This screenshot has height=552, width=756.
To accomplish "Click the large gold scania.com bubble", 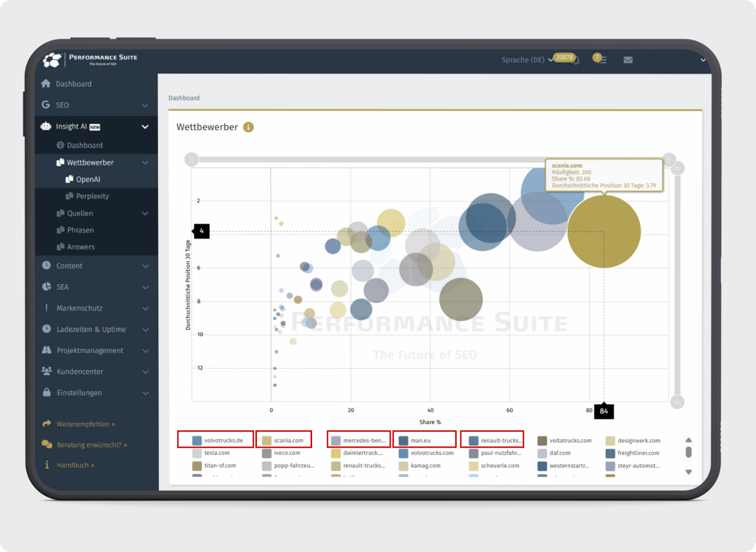I will pos(604,231).
